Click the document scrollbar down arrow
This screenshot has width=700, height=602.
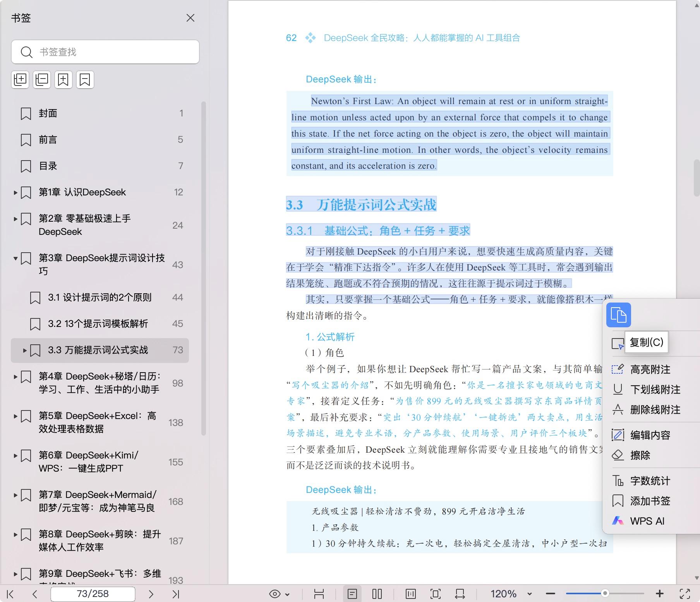[x=696, y=578]
